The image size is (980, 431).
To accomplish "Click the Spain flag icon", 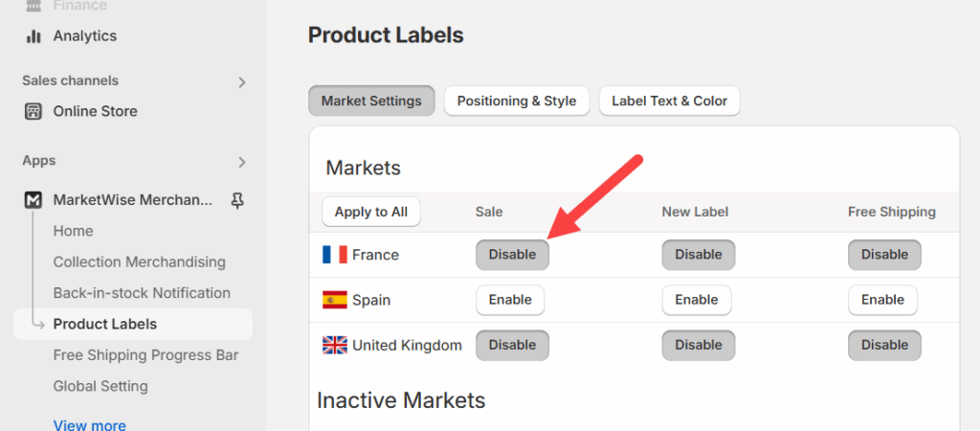I will pos(335,300).
